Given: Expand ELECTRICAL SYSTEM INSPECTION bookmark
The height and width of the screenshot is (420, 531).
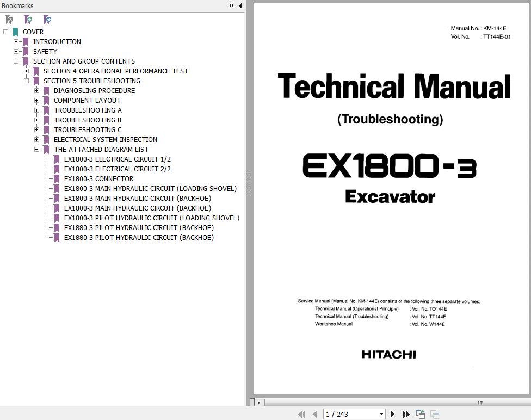Looking at the screenshot, I should click(36, 140).
